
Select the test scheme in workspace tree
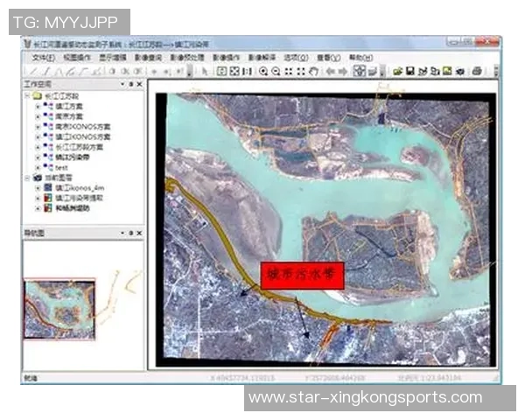pos(61,167)
